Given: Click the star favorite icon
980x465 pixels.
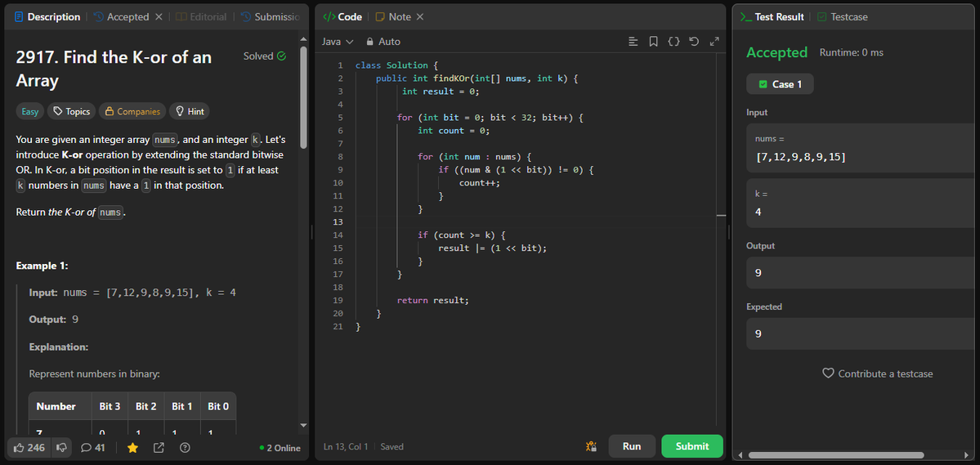Looking at the screenshot, I should coord(132,448).
